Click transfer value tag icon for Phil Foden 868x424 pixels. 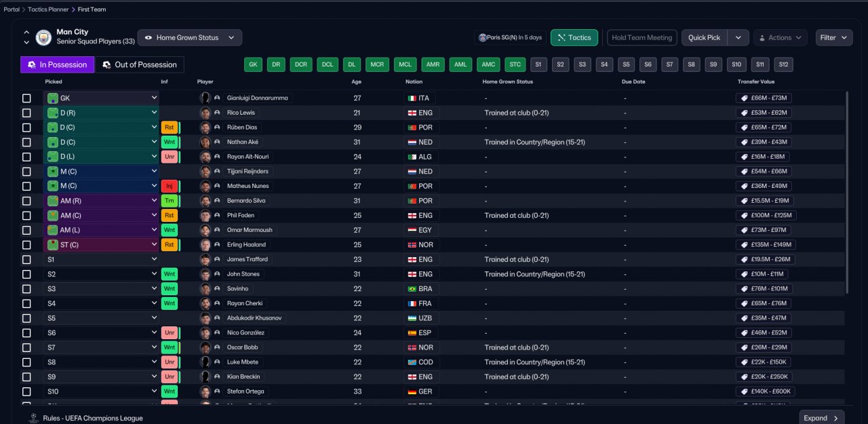[x=744, y=216]
